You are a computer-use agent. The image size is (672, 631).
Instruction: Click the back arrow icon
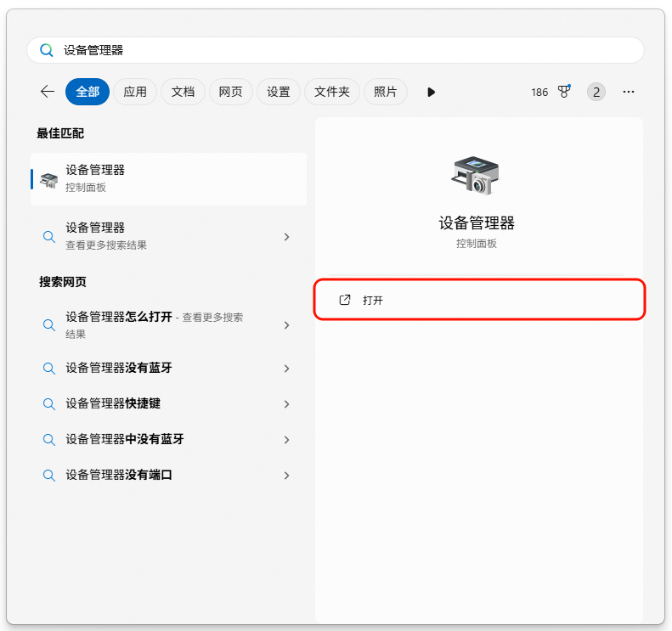tap(48, 92)
